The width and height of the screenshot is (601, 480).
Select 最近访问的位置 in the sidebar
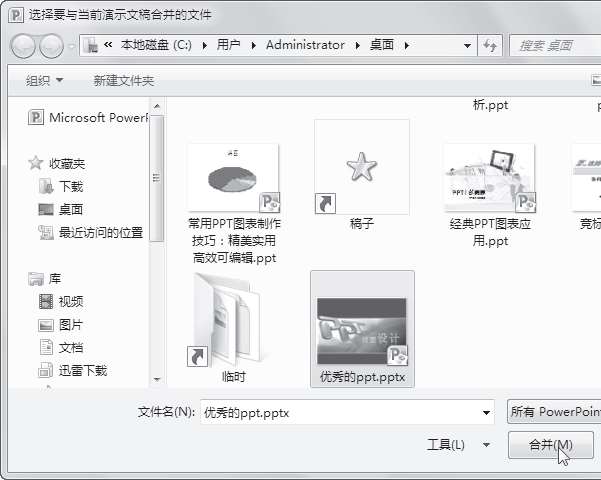click(x=100, y=232)
